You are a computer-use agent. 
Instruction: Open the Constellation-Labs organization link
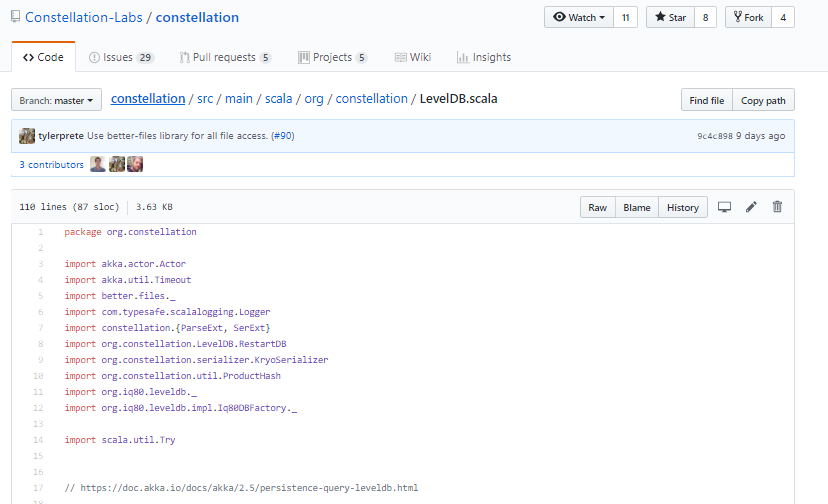coord(87,18)
